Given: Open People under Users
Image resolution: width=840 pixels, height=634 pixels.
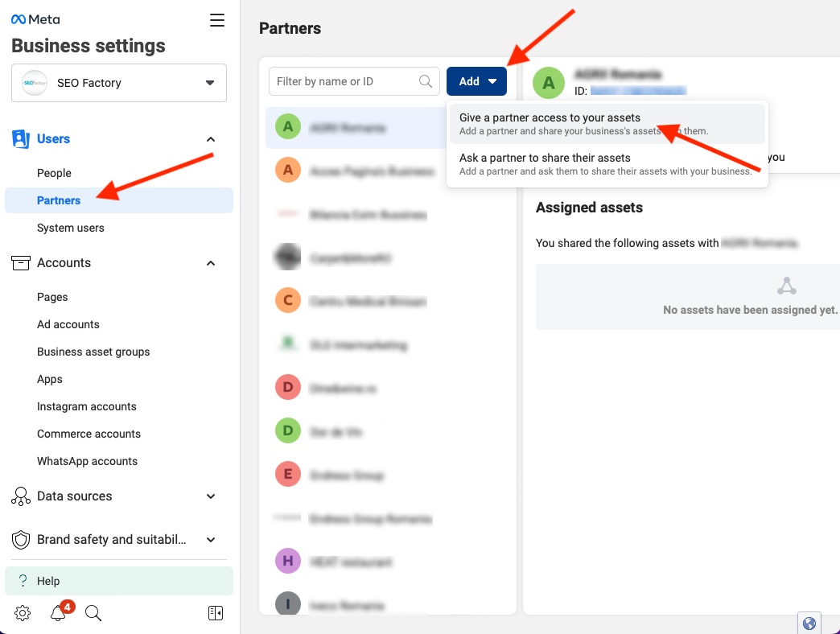Looking at the screenshot, I should (54, 173).
